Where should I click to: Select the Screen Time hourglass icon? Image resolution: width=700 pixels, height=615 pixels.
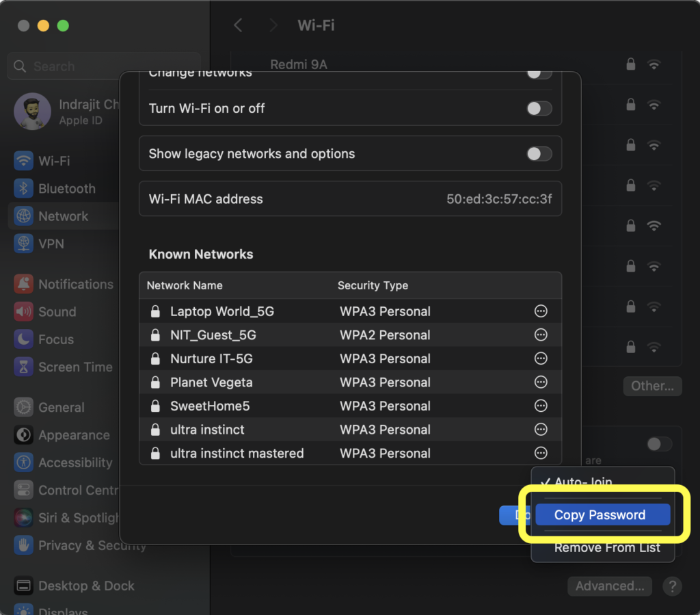[24, 367]
